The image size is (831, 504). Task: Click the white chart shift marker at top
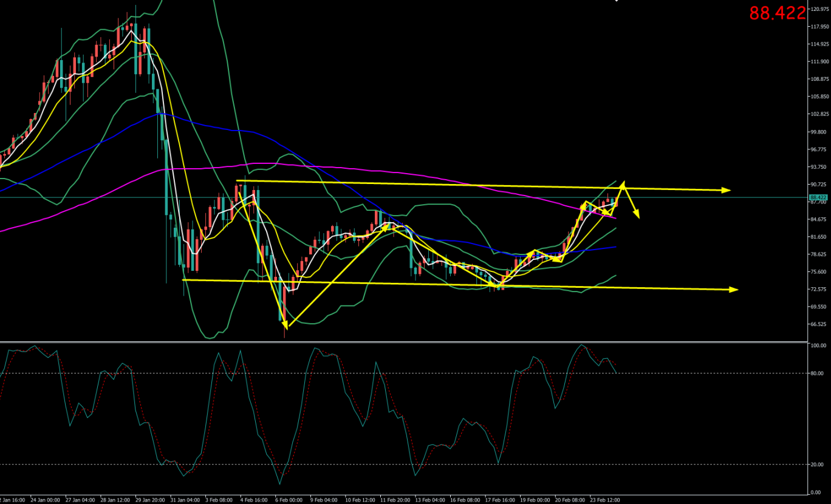click(617, 1)
